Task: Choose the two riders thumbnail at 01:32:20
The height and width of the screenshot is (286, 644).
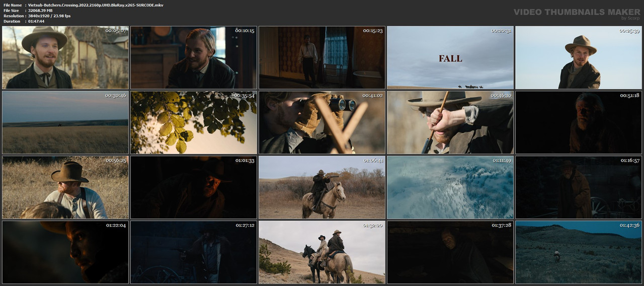Action: click(x=322, y=252)
